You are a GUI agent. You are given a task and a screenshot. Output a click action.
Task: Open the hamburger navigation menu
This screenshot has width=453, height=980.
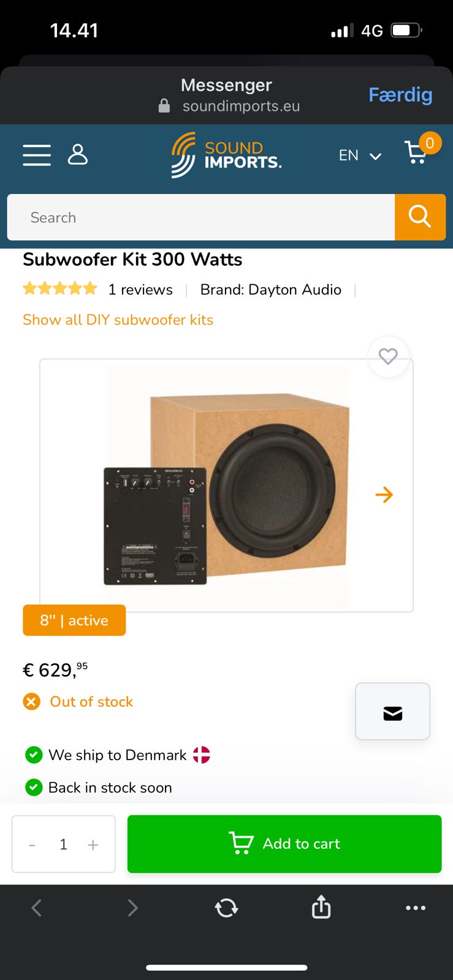[37, 155]
